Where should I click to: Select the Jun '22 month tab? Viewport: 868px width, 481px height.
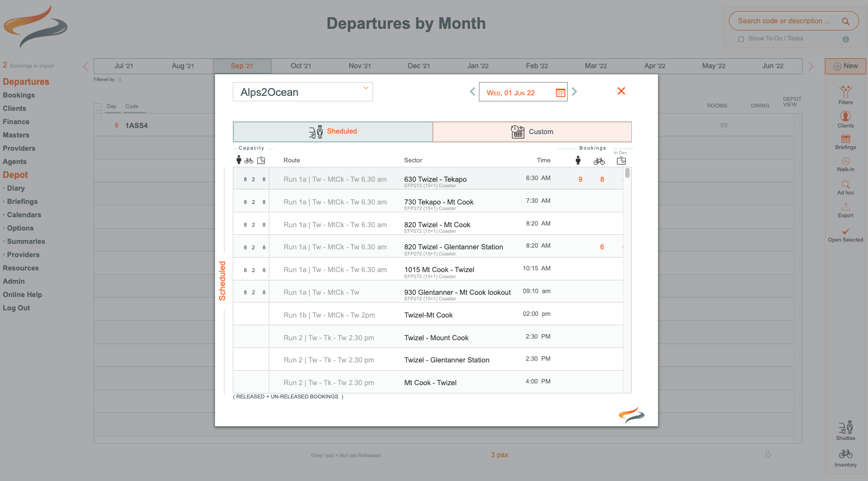click(773, 66)
